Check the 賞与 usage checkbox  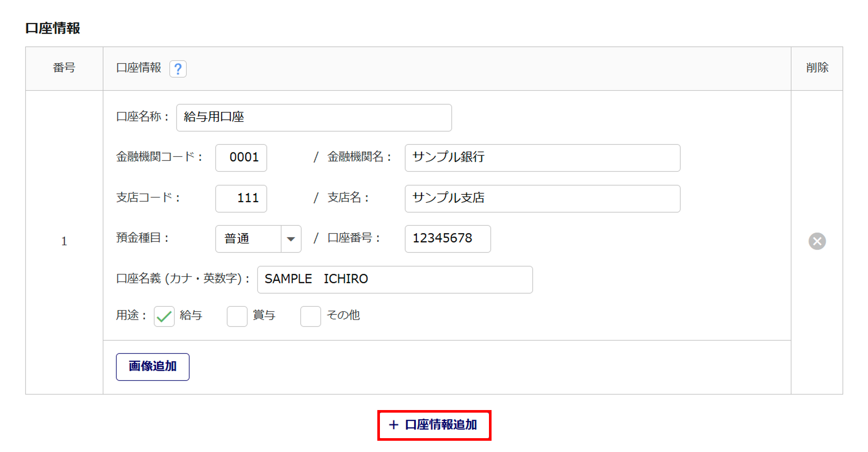[x=237, y=316]
